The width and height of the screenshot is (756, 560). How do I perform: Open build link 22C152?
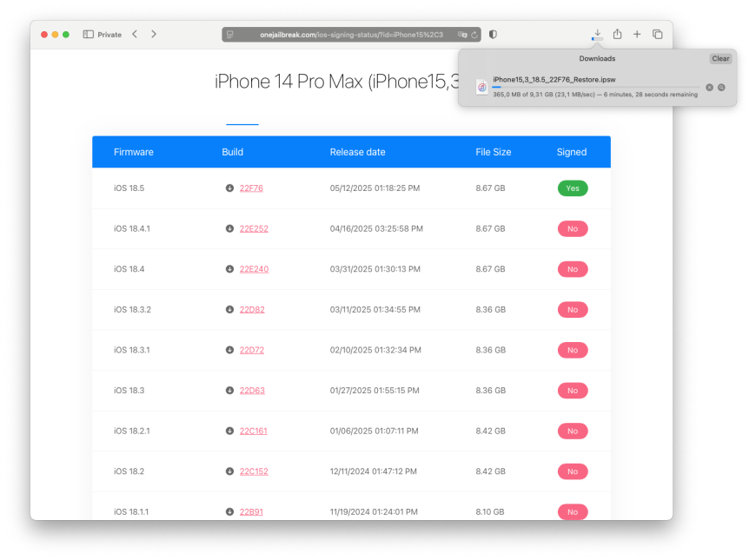point(254,471)
